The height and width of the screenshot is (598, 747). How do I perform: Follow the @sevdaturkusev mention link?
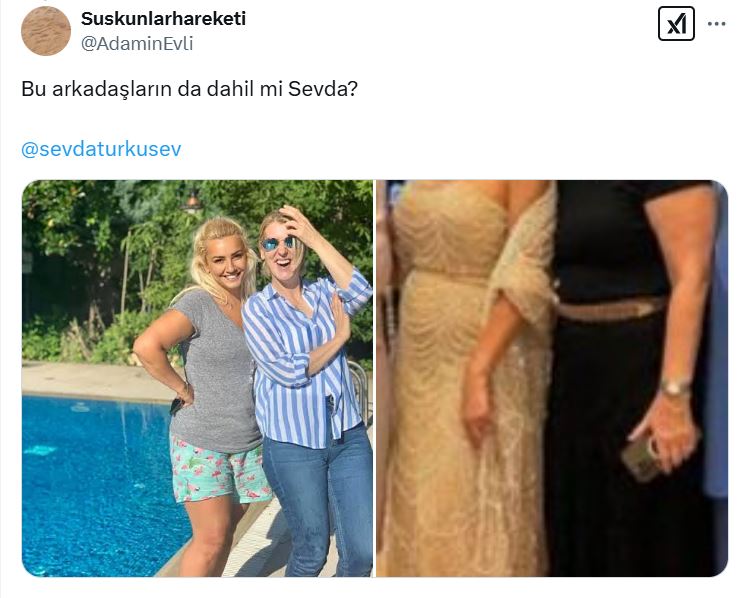coord(101,149)
